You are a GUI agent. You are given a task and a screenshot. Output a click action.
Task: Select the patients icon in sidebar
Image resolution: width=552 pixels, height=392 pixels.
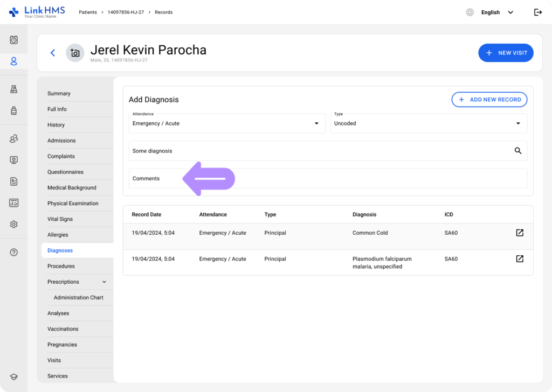[13, 61]
